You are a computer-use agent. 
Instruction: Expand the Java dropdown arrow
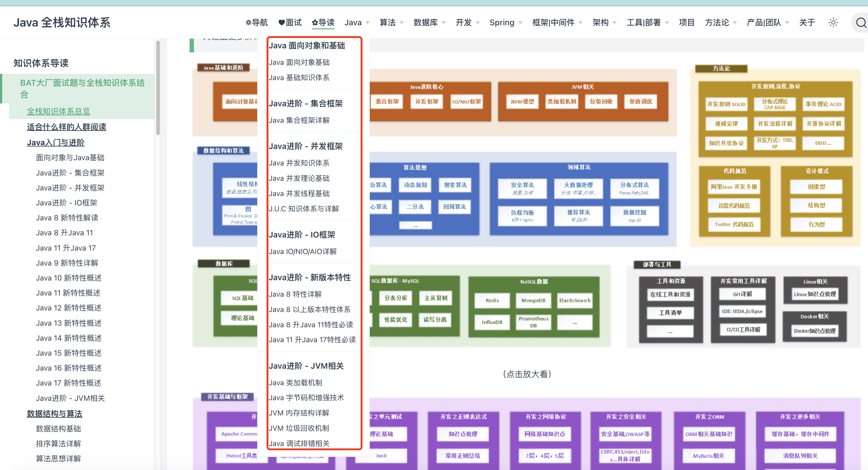click(x=368, y=23)
